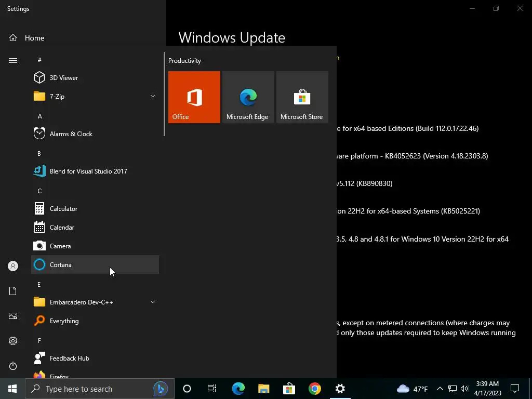Click the E letter header in app list
The width and height of the screenshot is (532, 399).
[39, 284]
